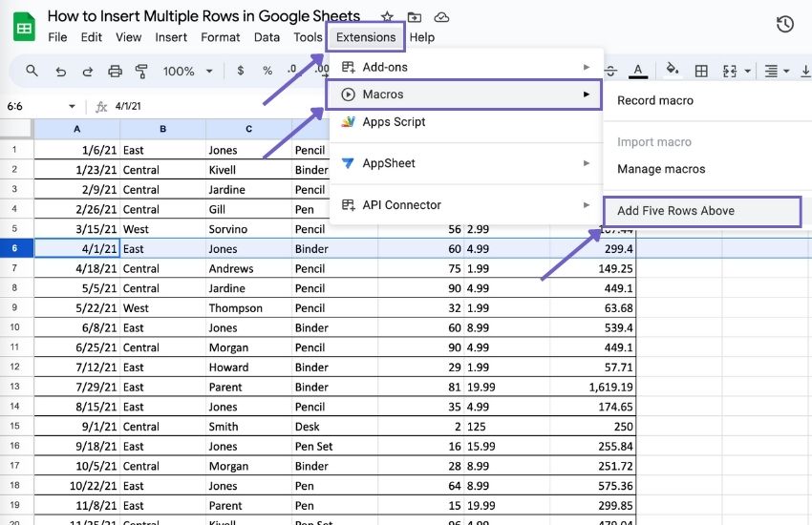Image resolution: width=812 pixels, height=525 pixels.
Task: Click the cell containing Thompson
Action: (248, 307)
